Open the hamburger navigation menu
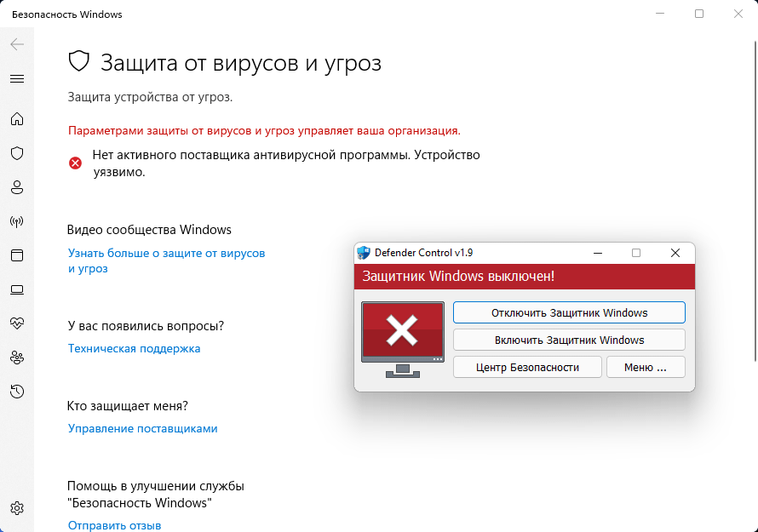The image size is (758, 532). (17, 79)
